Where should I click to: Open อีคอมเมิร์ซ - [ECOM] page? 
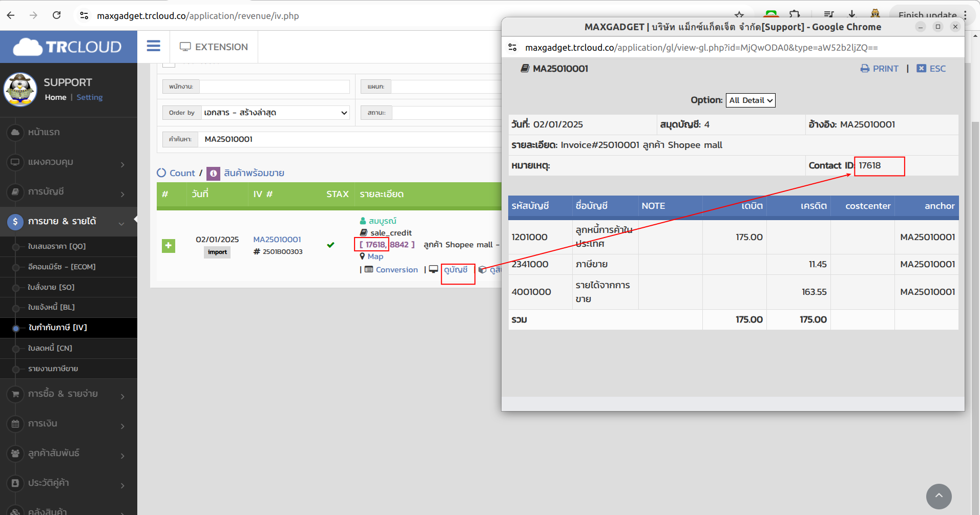tap(62, 267)
